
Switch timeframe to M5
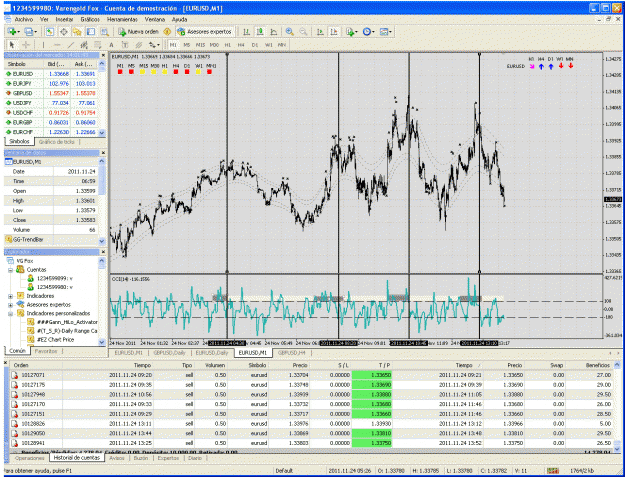click(187, 45)
